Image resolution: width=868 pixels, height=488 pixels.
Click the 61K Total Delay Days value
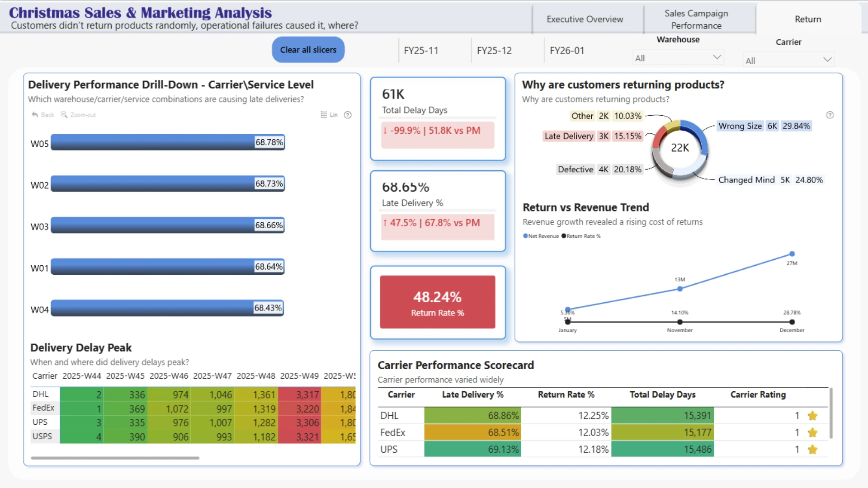pyautogui.click(x=393, y=94)
